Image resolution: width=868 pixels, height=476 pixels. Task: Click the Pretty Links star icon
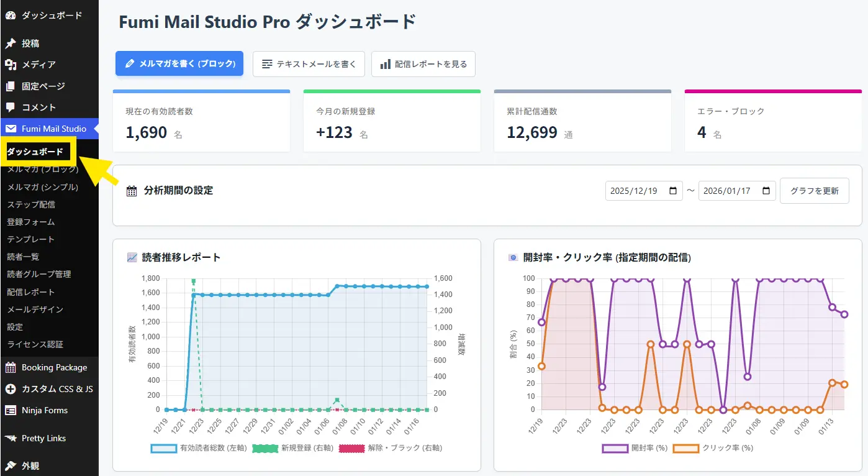coord(11,438)
